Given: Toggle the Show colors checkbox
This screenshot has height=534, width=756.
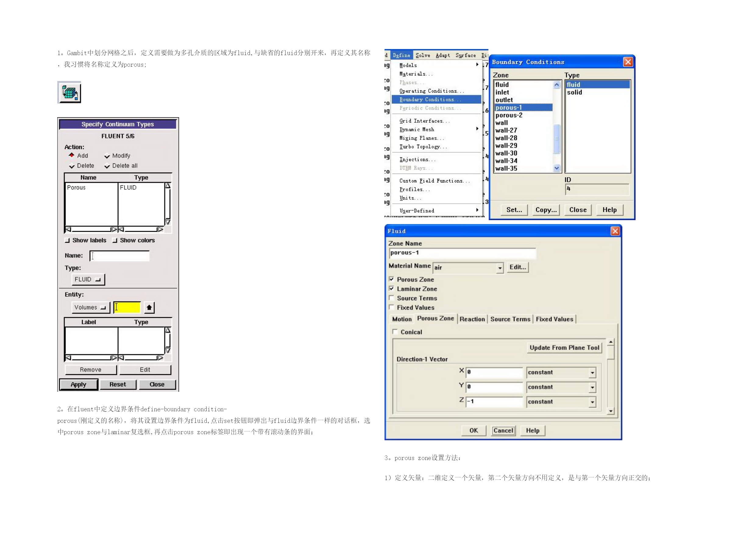Looking at the screenshot, I should pyautogui.click(x=115, y=241).
